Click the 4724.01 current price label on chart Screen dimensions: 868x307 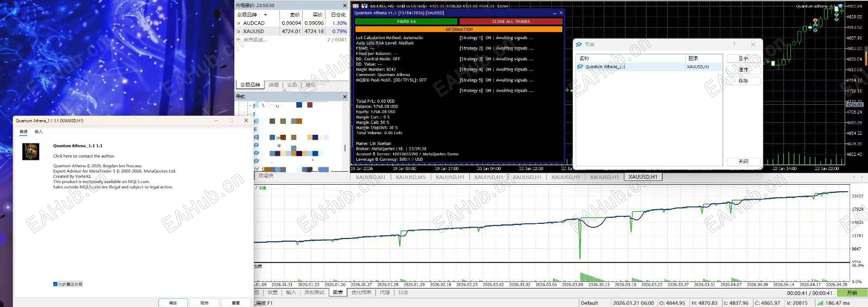pos(854,105)
